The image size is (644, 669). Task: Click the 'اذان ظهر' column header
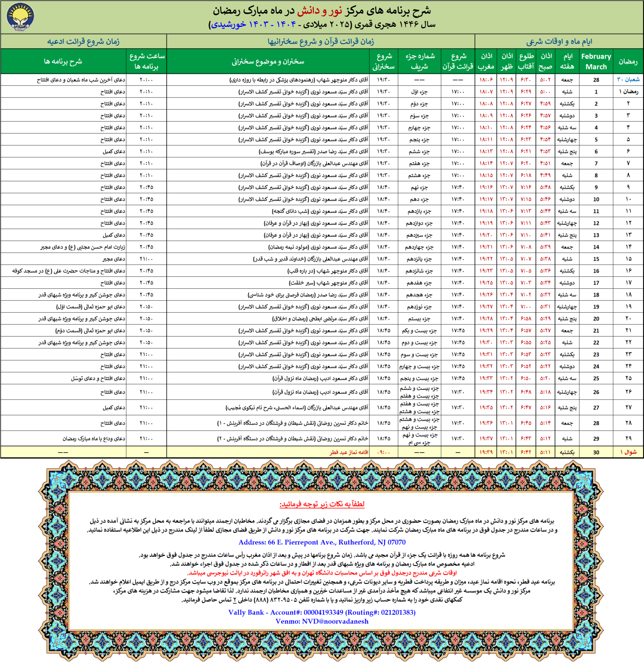(506, 61)
